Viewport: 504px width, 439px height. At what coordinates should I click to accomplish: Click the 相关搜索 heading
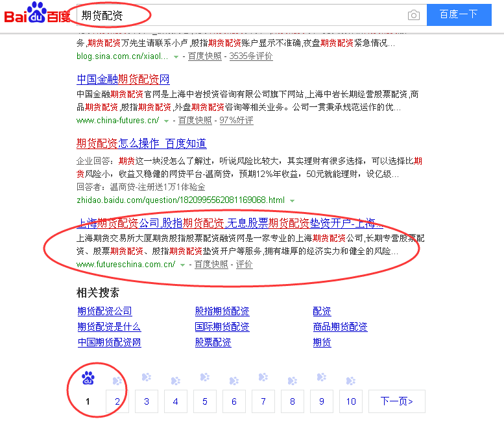(98, 292)
